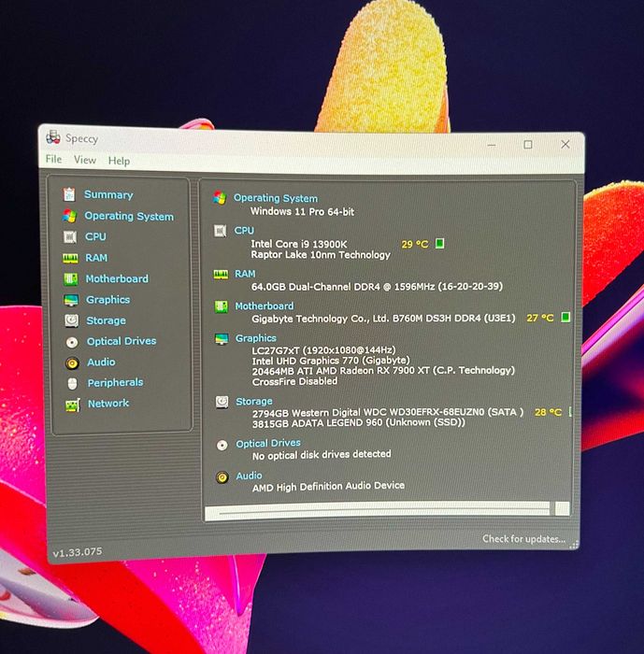Click the Check for updates link
The height and width of the screenshot is (654, 644).
[524, 539]
